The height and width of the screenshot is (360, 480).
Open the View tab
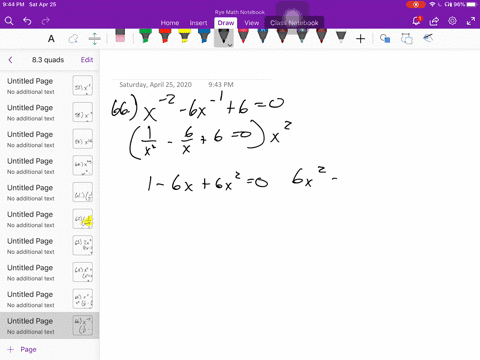point(252,23)
